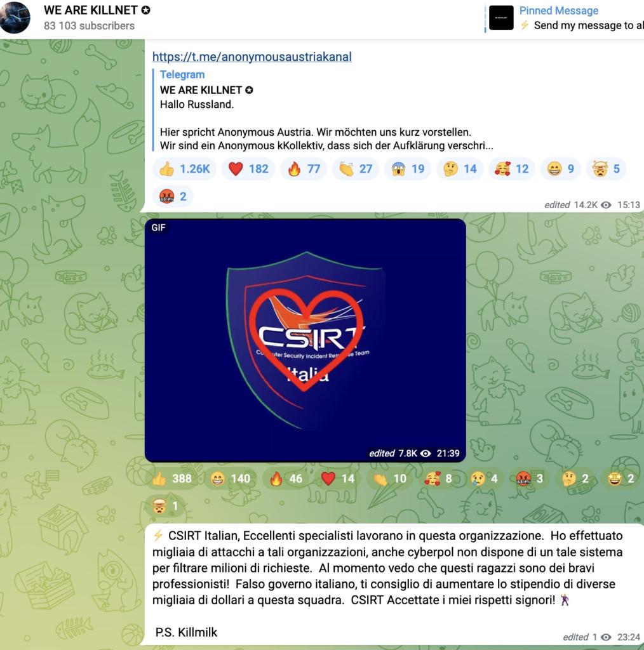Click the clapping hands 27 reaction

point(356,169)
